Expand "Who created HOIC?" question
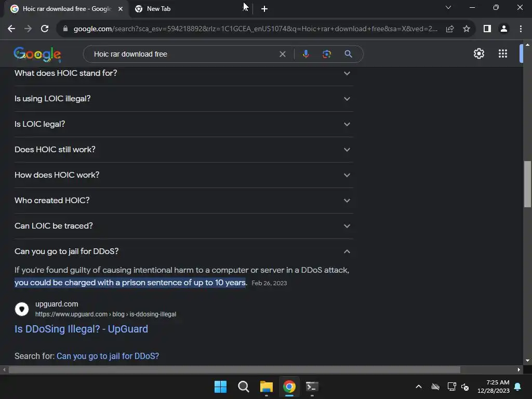The width and height of the screenshot is (532, 399). pyautogui.click(x=183, y=201)
